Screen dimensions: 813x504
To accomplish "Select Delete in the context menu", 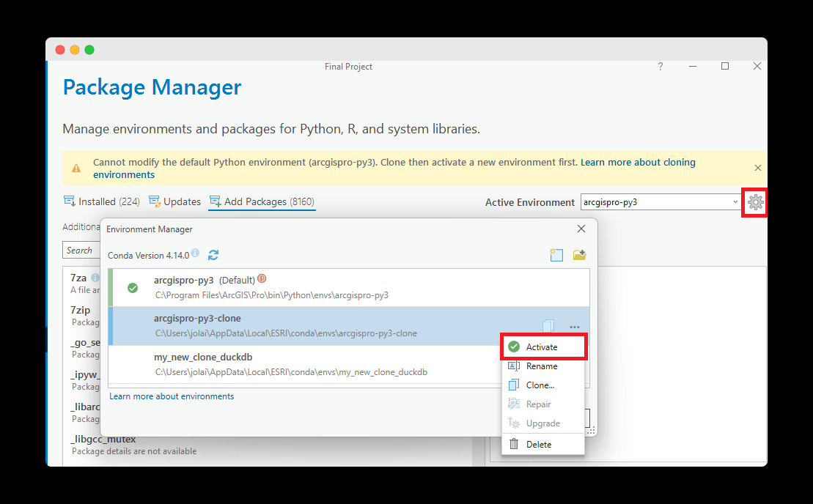I will point(539,445).
